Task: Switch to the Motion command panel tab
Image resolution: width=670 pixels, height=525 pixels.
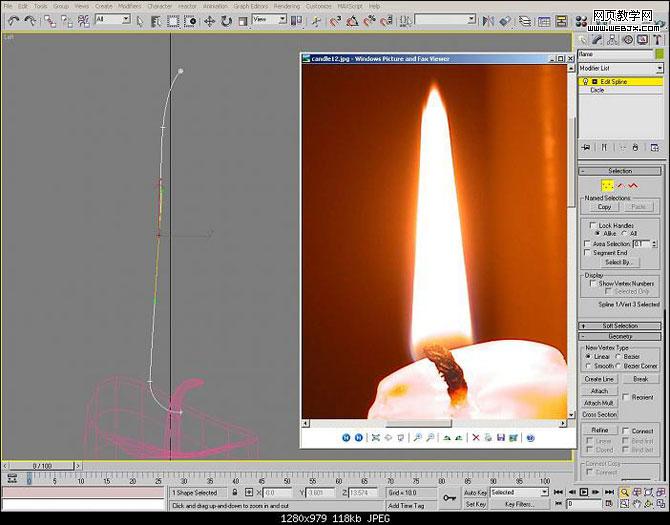Action: [x=627, y=40]
